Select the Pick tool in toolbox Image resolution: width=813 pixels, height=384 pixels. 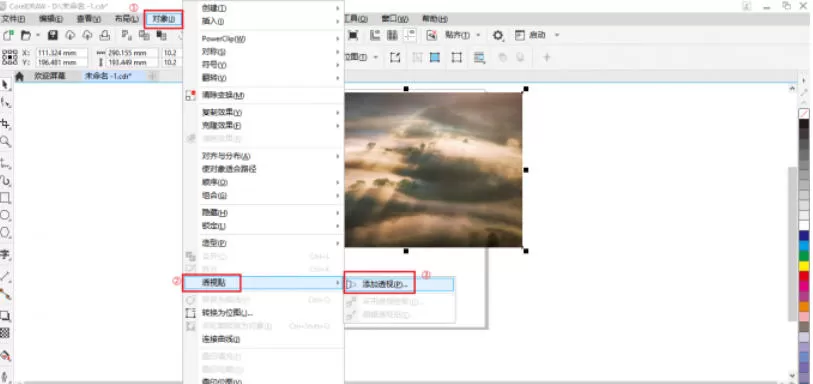point(6,84)
